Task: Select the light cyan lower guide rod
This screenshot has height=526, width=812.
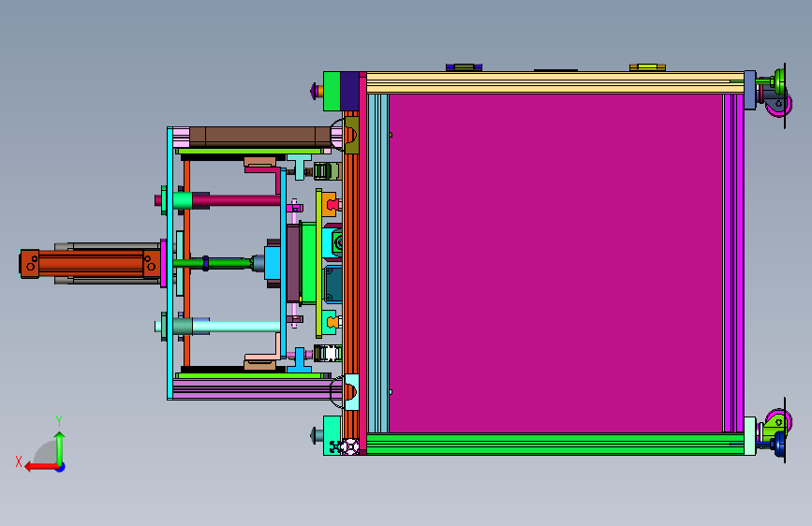Action: coord(236,326)
